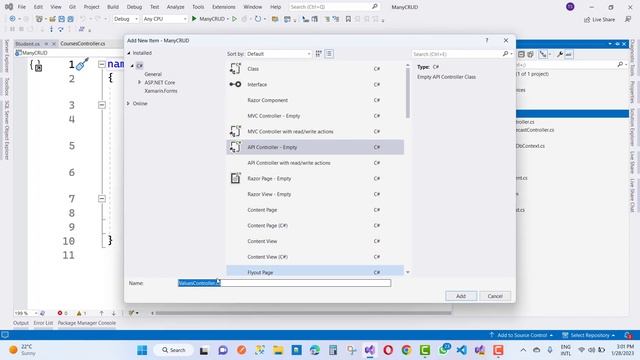Image resolution: width=640 pixels, height=360 pixels.
Task: Select General template category
Action: coord(153,74)
